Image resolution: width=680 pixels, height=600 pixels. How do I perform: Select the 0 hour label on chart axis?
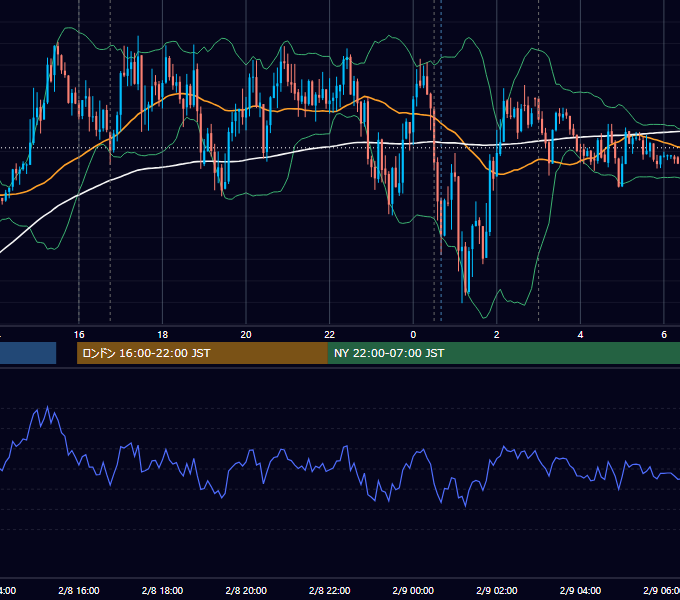click(413, 335)
